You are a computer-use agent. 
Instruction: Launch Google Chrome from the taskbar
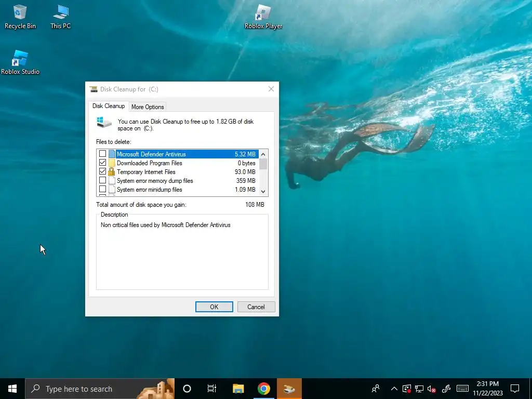263,389
